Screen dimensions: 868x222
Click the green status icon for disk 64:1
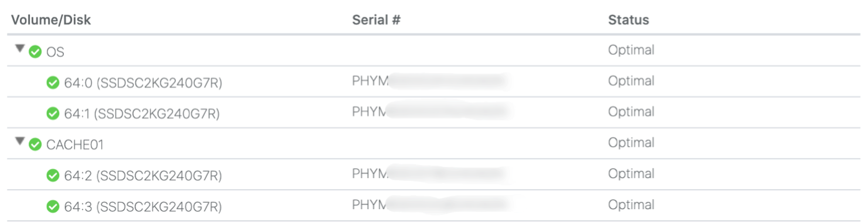point(53,113)
